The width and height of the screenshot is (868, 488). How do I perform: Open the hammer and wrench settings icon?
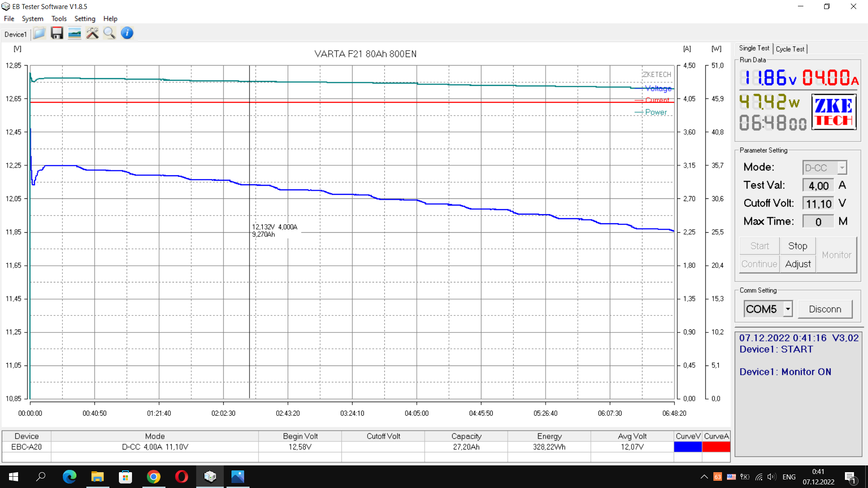point(92,33)
